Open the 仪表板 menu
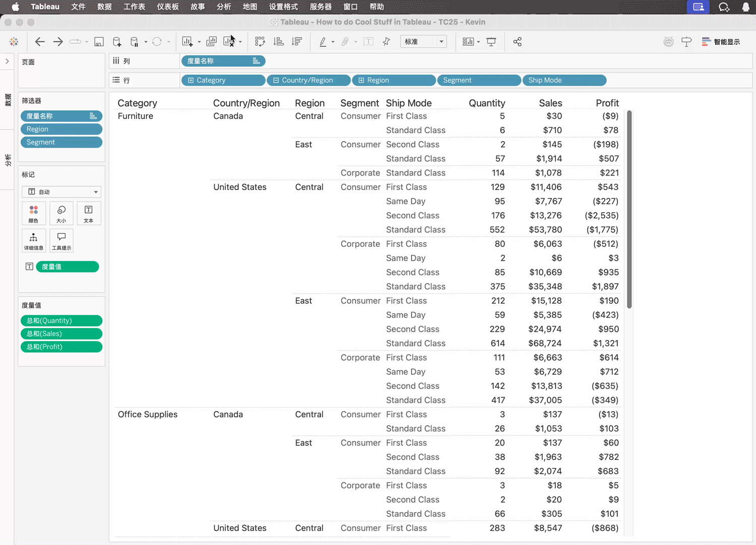The height and width of the screenshot is (545, 756). (x=168, y=7)
